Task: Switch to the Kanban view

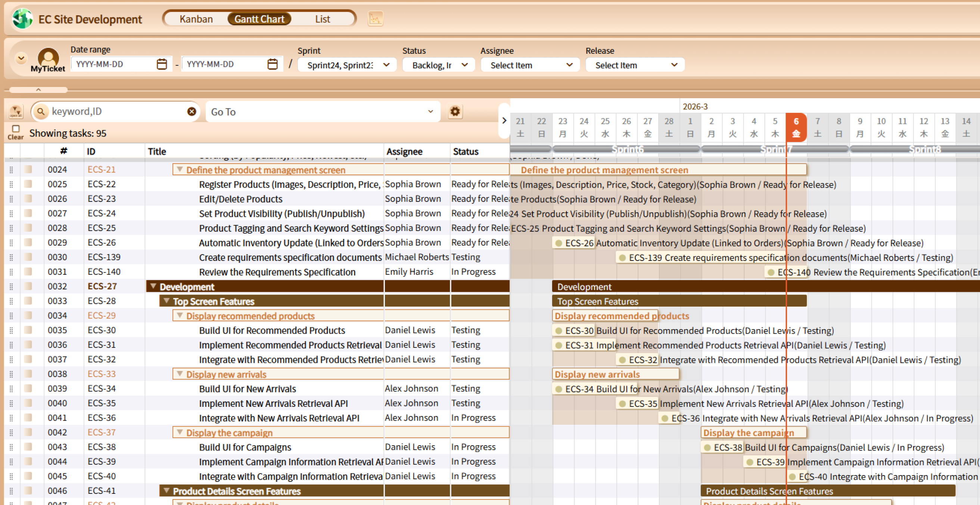Action: point(196,19)
